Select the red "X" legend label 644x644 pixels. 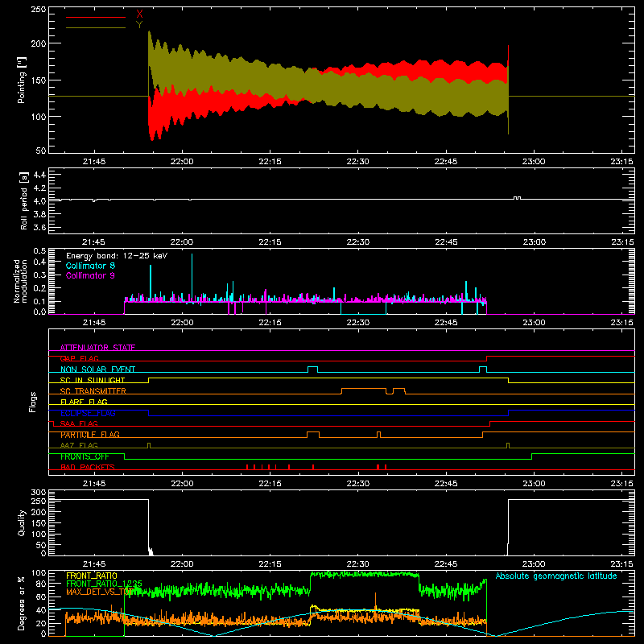tap(139, 14)
